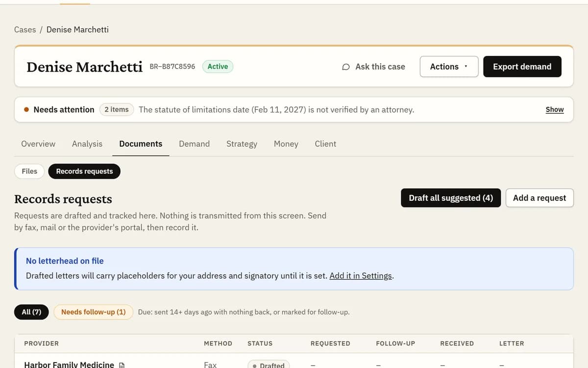The height and width of the screenshot is (368, 588).
Task: Switch to the Money tab
Action: [x=286, y=144]
